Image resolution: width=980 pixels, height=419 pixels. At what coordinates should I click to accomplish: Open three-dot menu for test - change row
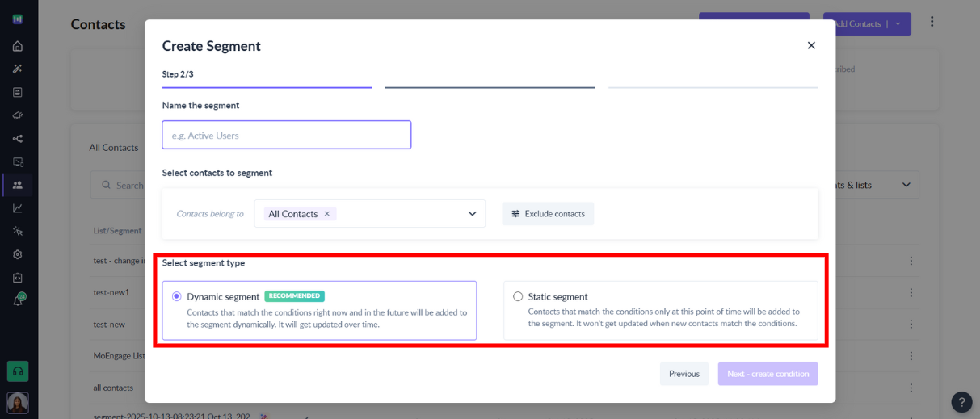(911, 261)
